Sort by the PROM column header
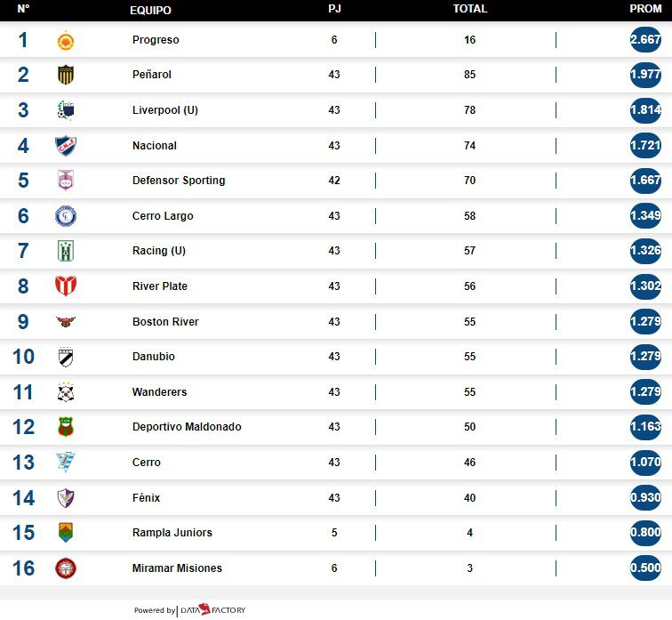This screenshot has height=620, width=672. coord(645,9)
